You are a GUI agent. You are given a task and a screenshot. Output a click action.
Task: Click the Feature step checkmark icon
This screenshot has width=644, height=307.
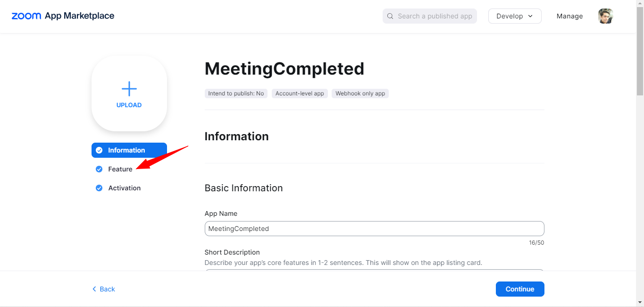coord(99,169)
